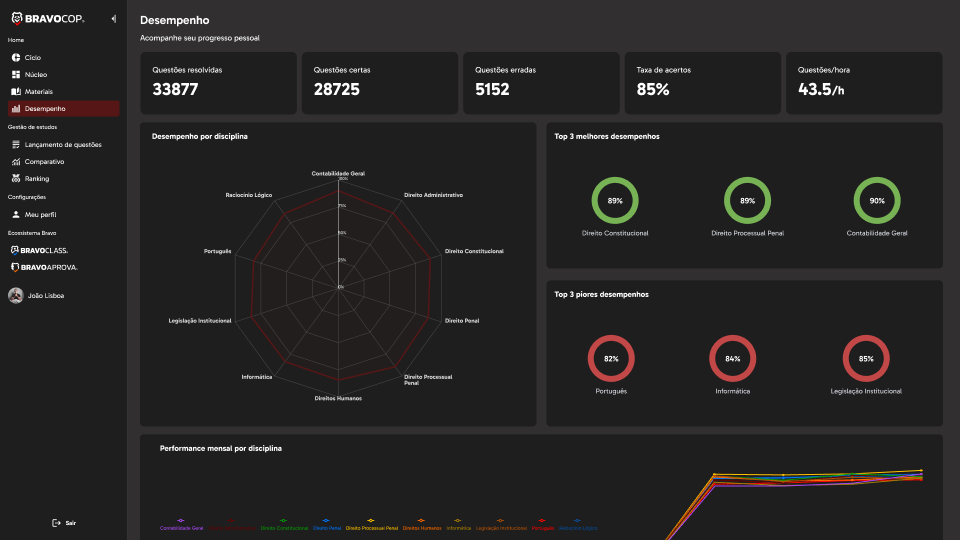This screenshot has width=960, height=540.
Task: Go to Materiais section
Action: (x=63, y=92)
